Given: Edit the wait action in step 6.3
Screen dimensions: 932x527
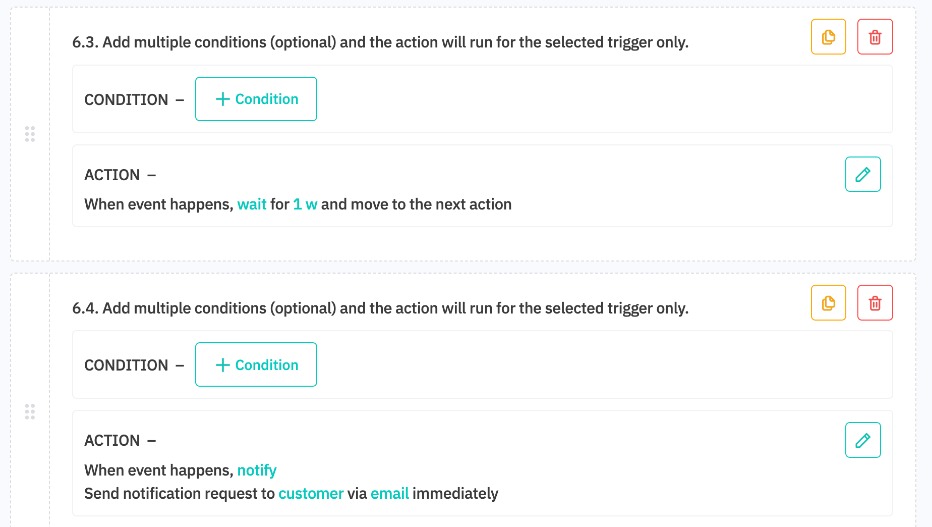Looking at the screenshot, I should click(x=863, y=174).
